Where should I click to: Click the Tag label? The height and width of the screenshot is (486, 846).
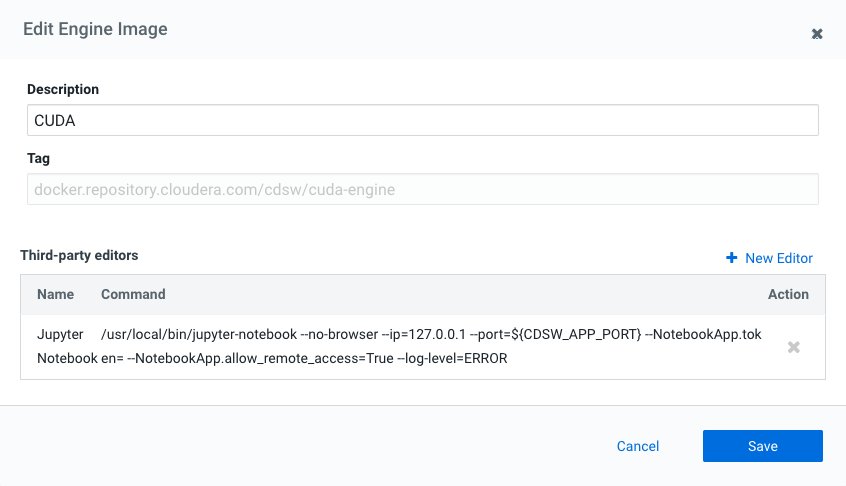38,158
